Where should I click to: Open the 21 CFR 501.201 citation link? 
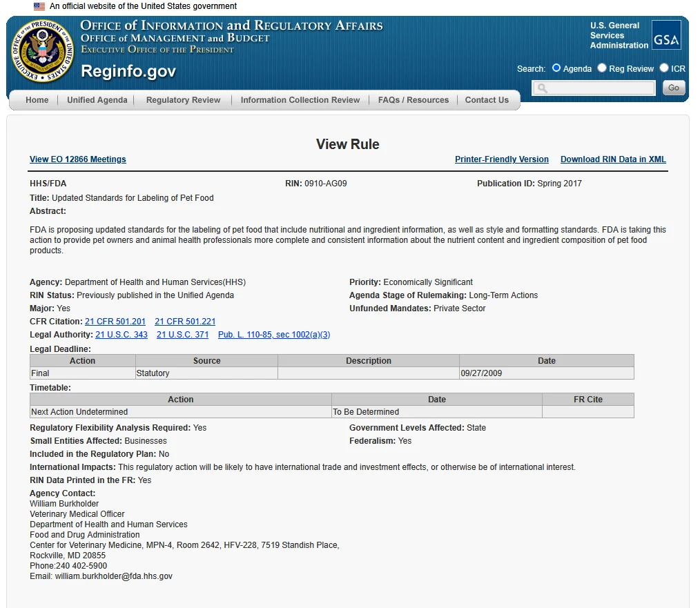[x=115, y=322]
